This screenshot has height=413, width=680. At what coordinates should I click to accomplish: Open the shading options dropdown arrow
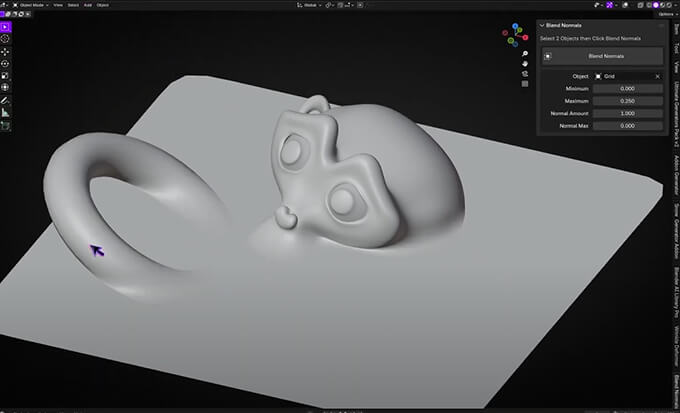point(676,5)
